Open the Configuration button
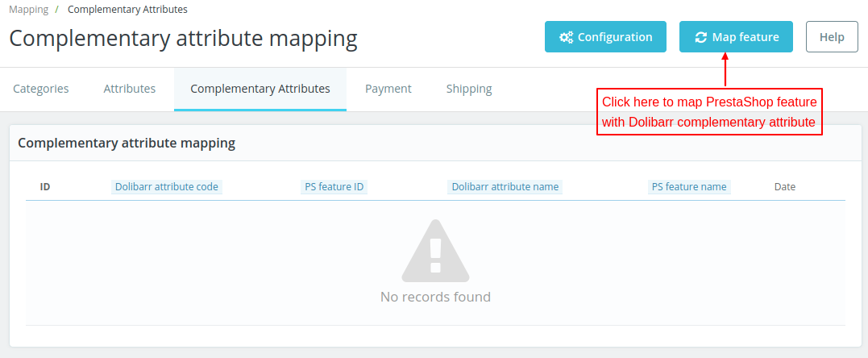The width and height of the screenshot is (868, 358). (x=605, y=37)
